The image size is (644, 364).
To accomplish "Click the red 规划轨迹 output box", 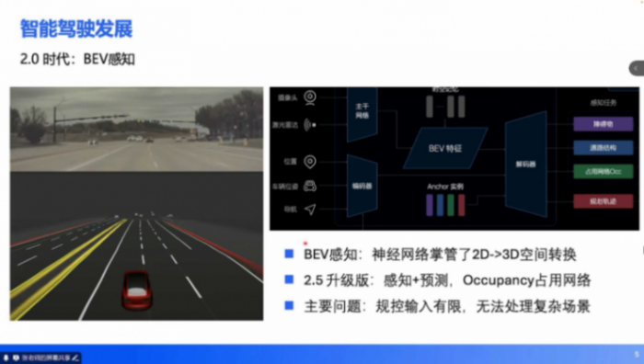I will 603,201.
